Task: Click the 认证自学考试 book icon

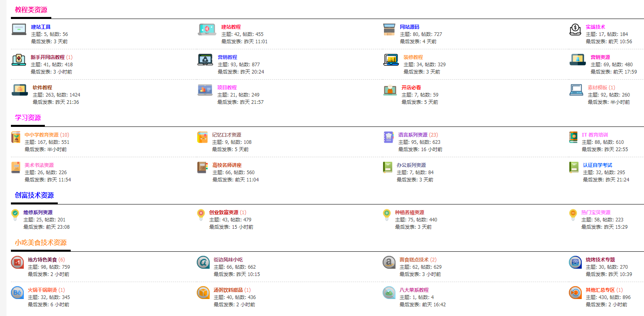Action: coord(574,167)
